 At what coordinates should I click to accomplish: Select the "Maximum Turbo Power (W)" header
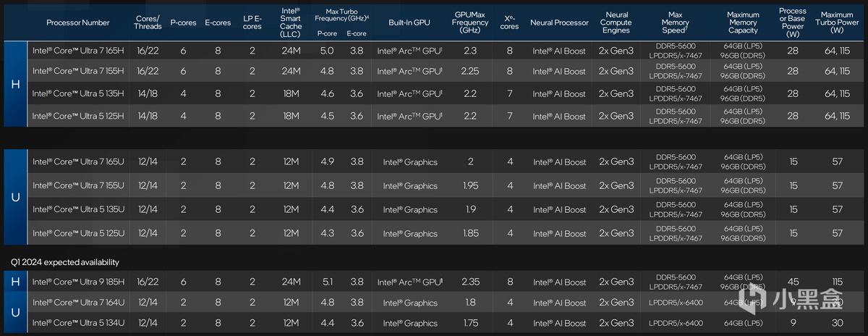click(838, 22)
